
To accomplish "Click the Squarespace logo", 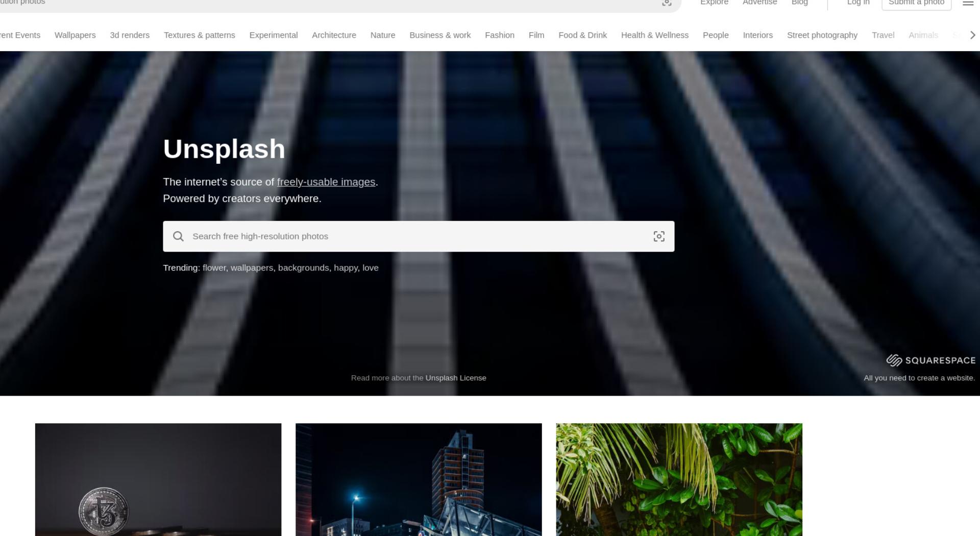I will coord(931,360).
